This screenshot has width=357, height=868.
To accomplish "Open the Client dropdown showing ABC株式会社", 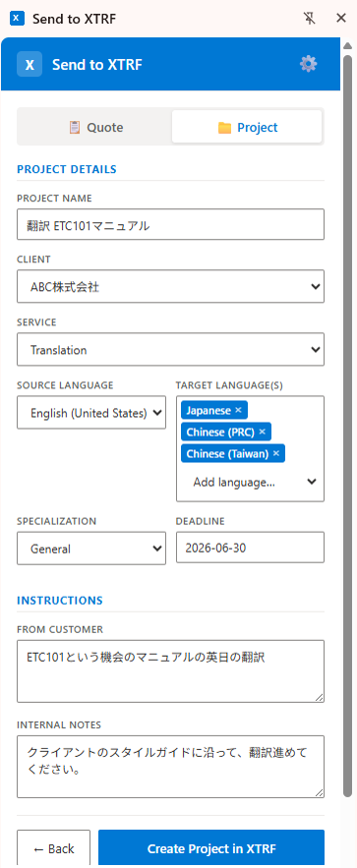I will 170,286.
